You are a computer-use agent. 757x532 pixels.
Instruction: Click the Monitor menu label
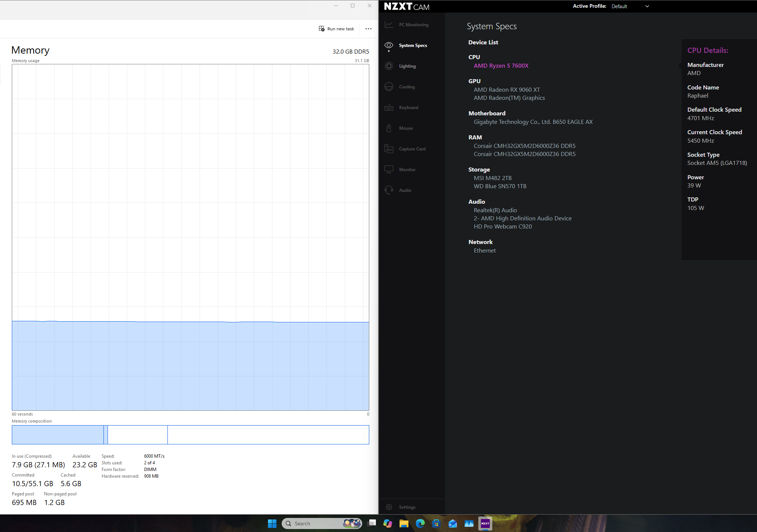tap(407, 170)
